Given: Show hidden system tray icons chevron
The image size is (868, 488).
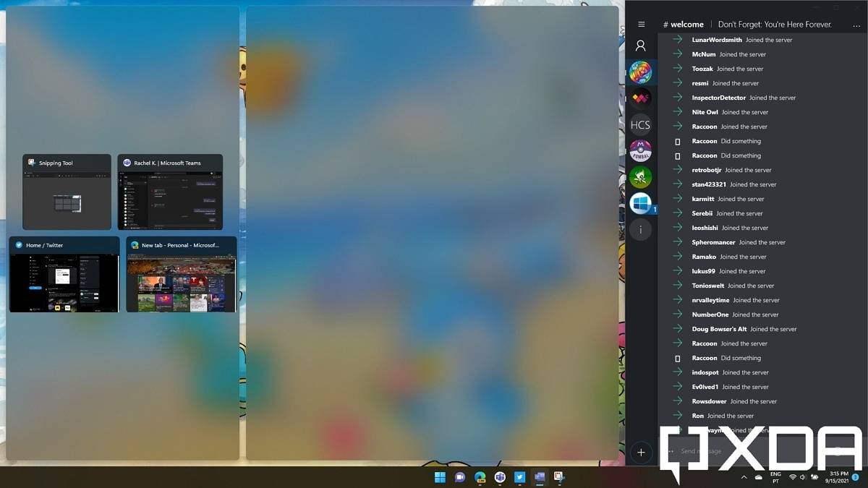Looking at the screenshot, I should (744, 477).
